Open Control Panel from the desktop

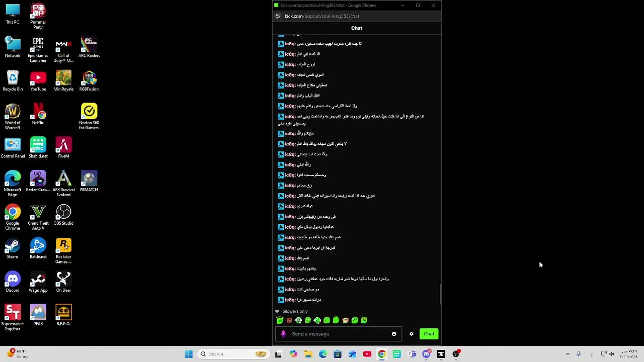(13, 148)
